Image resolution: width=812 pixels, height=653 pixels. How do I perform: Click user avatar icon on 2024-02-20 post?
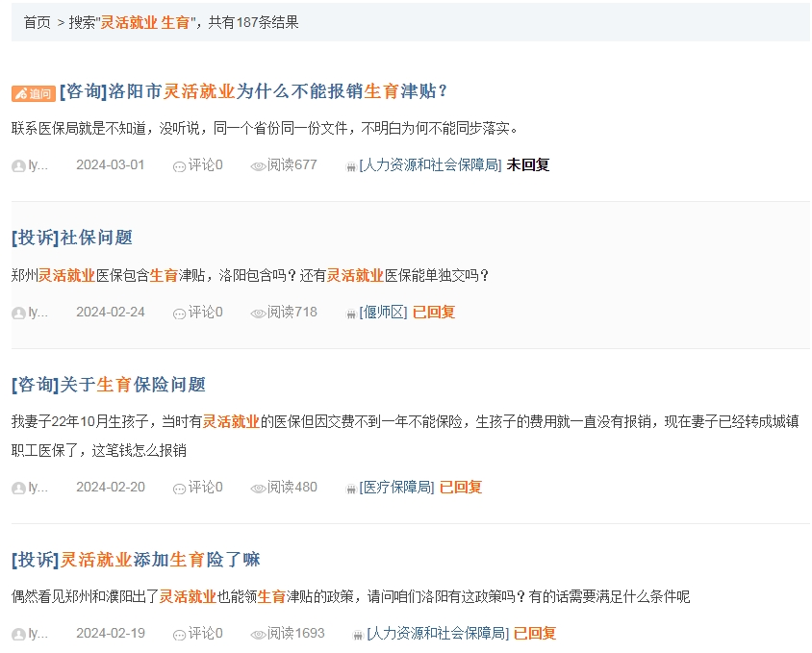[x=18, y=489]
